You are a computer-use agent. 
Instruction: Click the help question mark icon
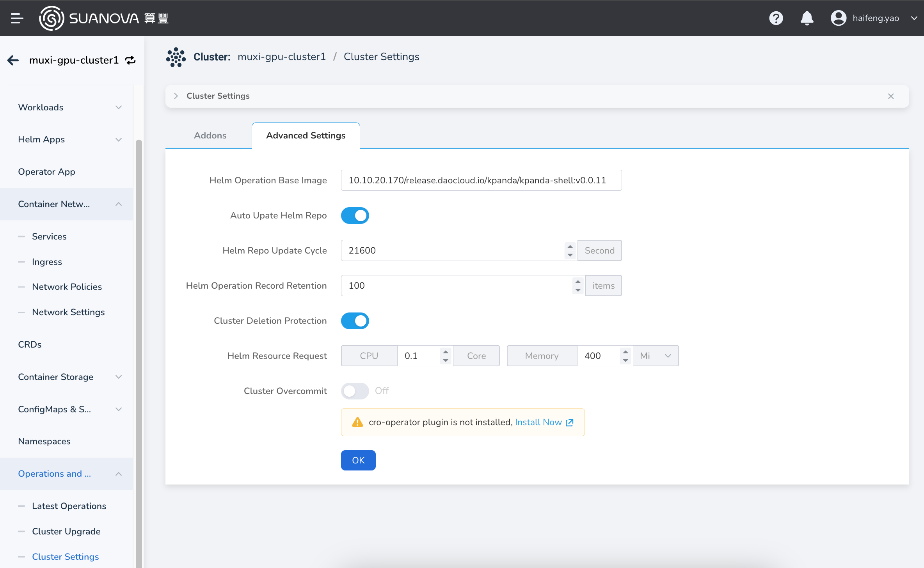click(x=776, y=18)
